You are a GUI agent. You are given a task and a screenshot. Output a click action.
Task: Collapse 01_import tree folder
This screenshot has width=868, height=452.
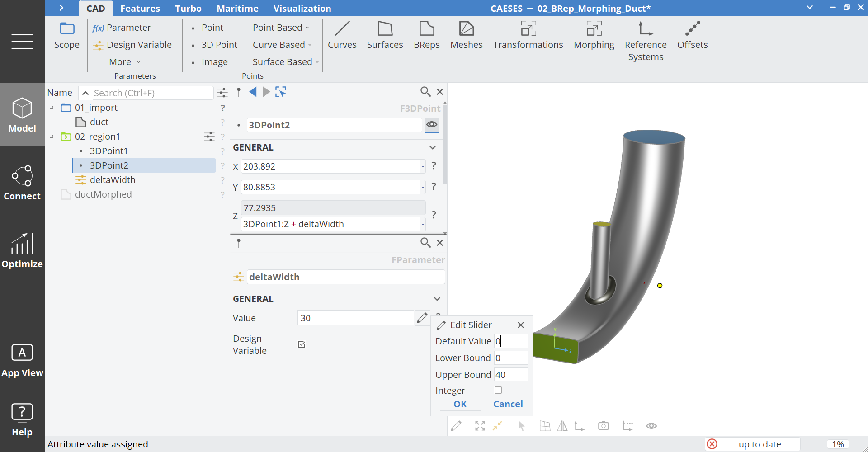pyautogui.click(x=52, y=108)
